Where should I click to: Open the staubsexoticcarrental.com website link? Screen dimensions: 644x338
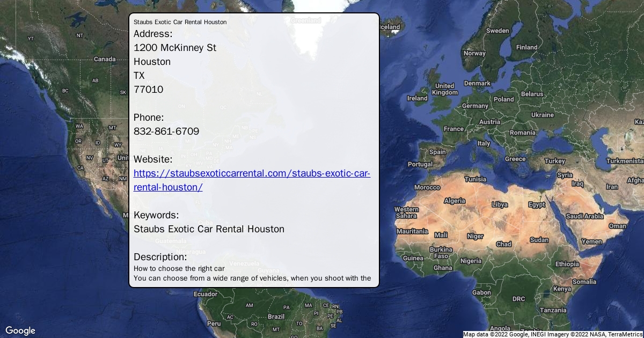click(252, 174)
